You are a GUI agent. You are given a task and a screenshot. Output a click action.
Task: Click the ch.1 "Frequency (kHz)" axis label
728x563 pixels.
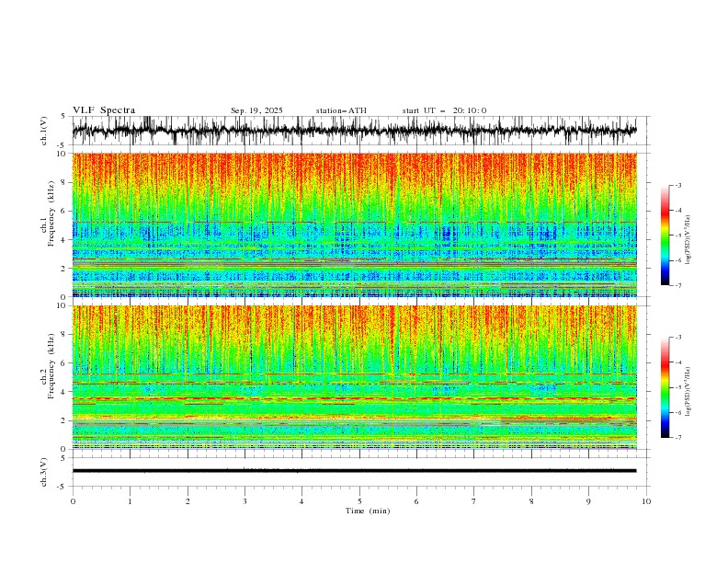(51, 214)
